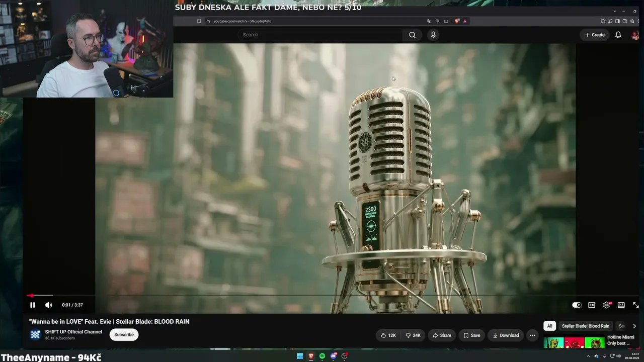Screen dimensions: 644x362
Task: Enable closed captions with CC button
Action: pos(592,305)
